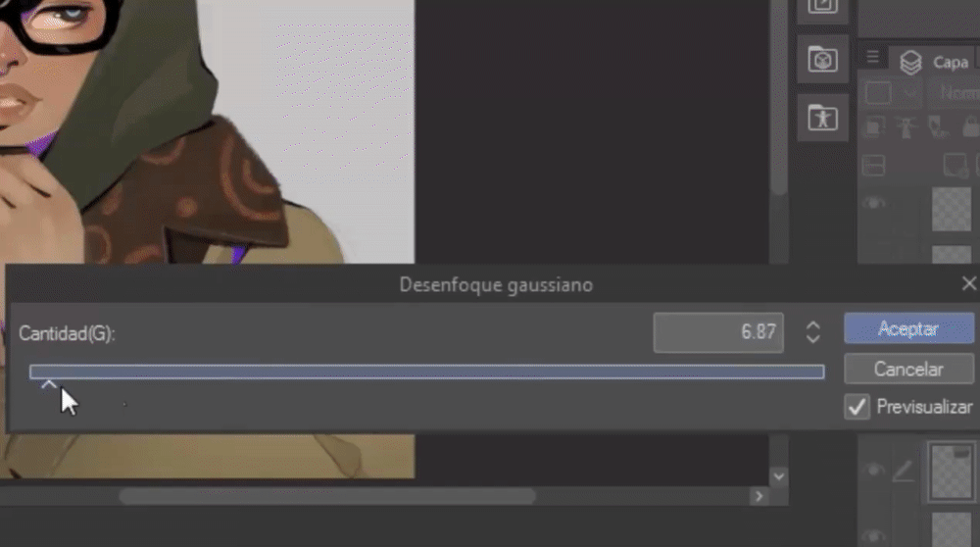Click Cancelar to dismiss the blur dialog

tap(908, 370)
